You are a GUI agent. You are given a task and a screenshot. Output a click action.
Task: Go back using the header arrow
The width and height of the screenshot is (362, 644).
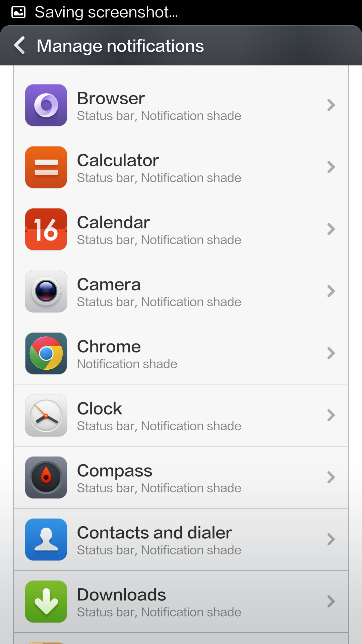point(19,45)
